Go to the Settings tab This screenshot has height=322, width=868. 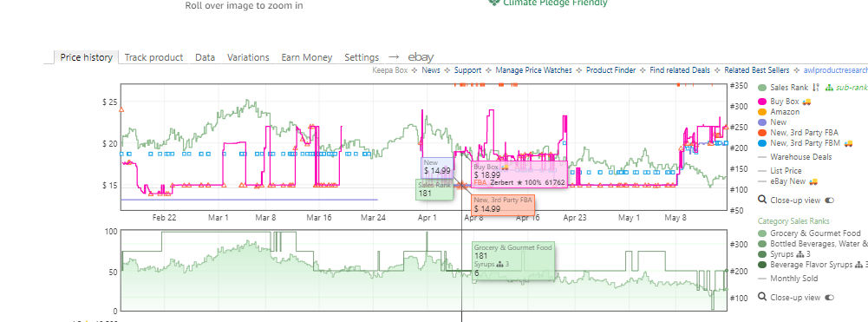[362, 57]
